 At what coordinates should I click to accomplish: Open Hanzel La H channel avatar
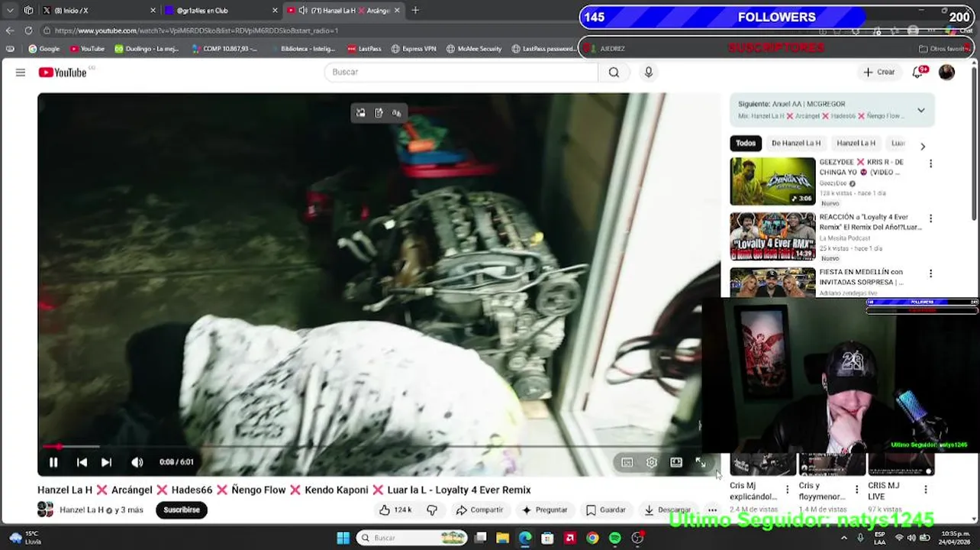46,510
